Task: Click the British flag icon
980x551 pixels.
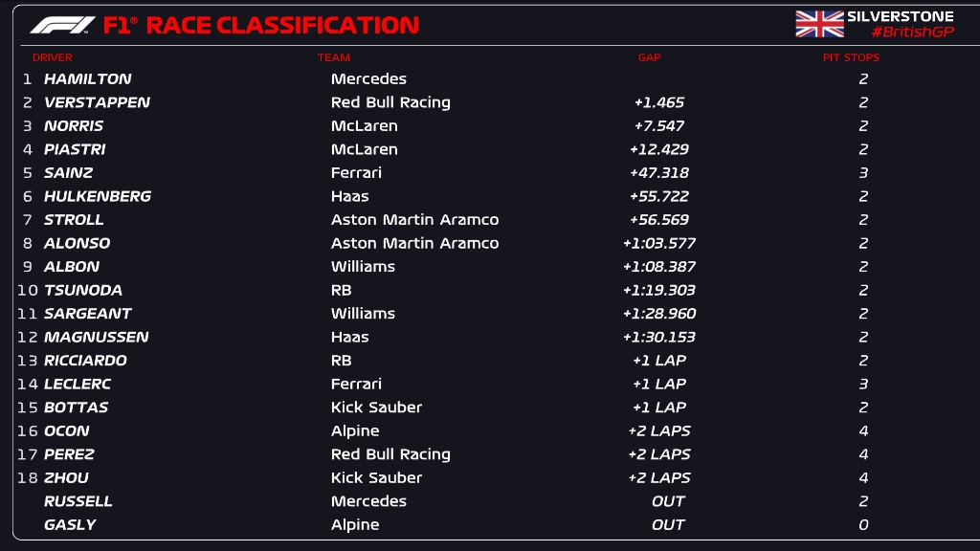Action: [819, 25]
